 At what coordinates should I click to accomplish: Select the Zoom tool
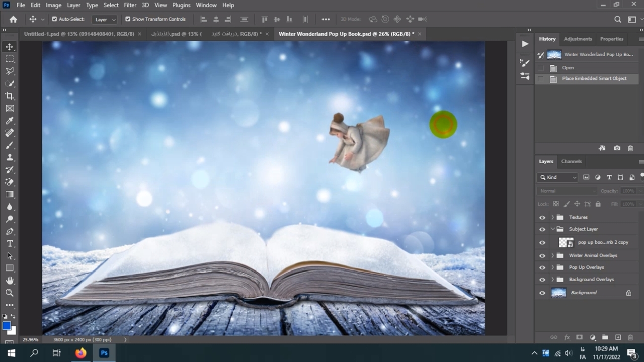(10, 292)
